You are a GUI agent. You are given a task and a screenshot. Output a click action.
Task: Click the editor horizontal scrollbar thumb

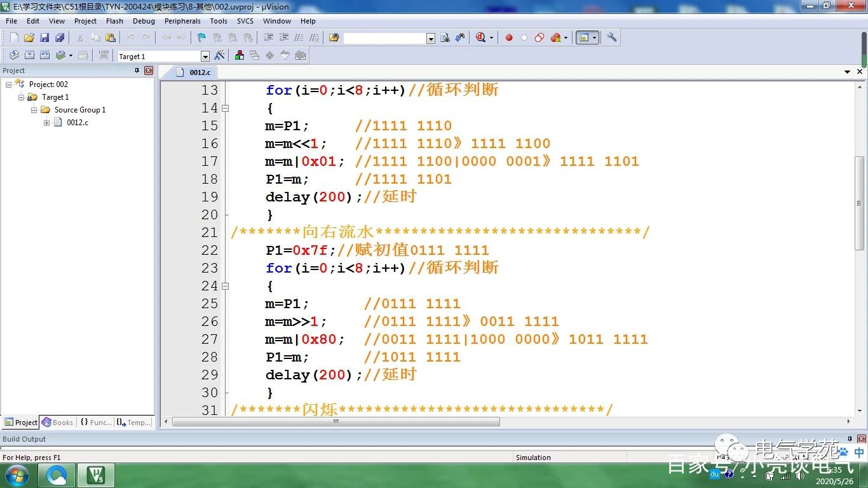336,421
